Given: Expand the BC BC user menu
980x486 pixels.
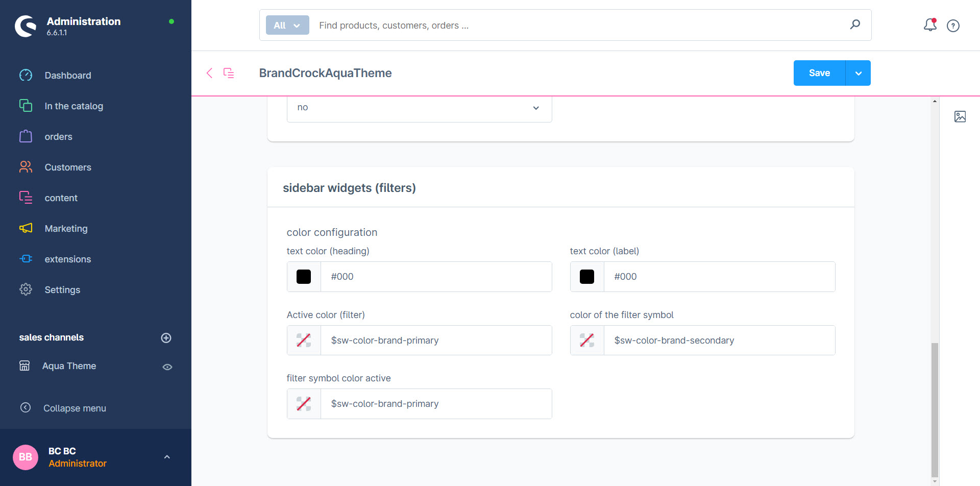Looking at the screenshot, I should (166, 457).
